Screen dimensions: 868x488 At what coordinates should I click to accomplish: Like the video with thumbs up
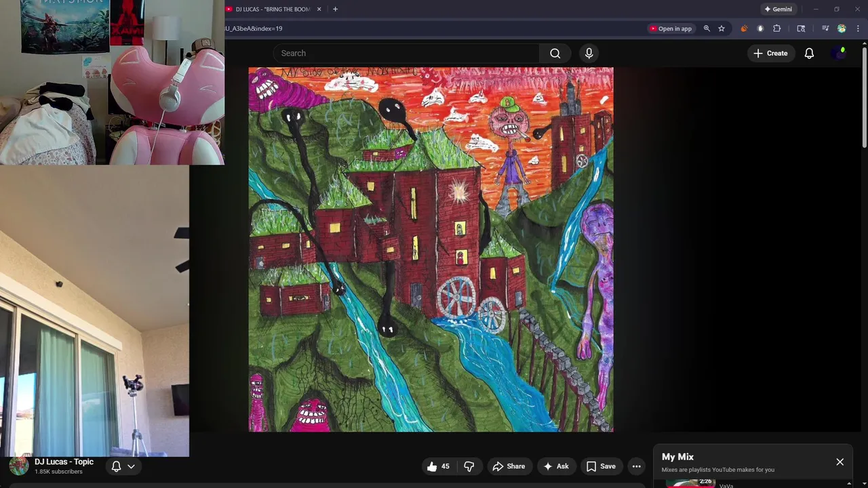[x=438, y=466]
